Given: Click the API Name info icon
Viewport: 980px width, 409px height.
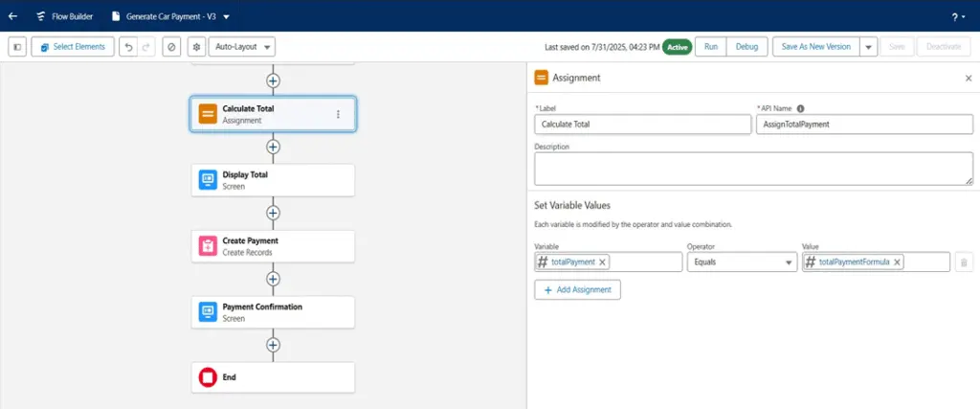Looking at the screenshot, I should 801,108.
